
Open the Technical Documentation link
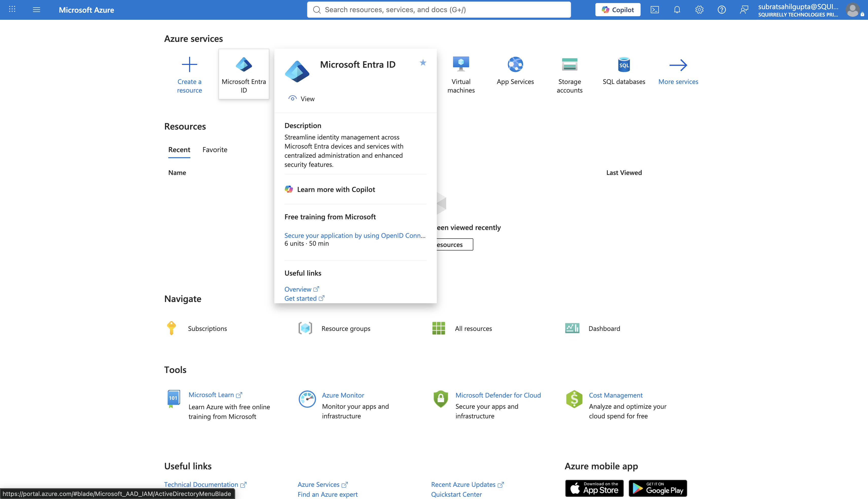[x=205, y=484]
